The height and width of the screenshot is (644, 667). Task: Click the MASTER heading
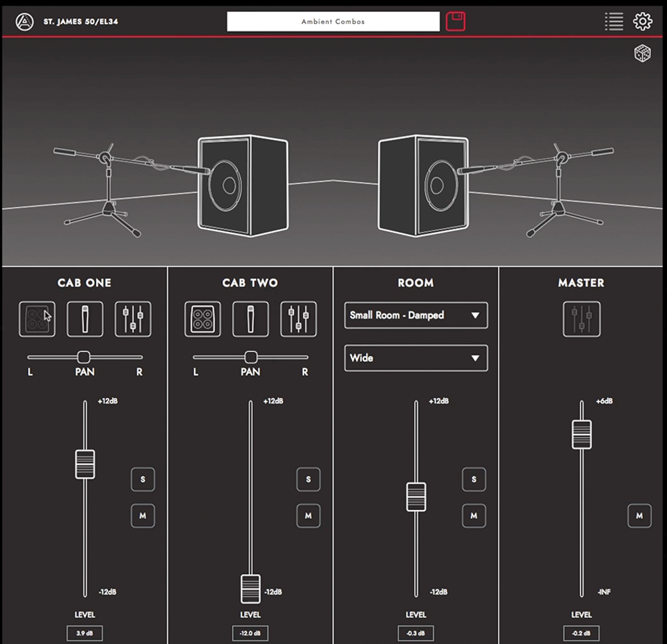click(581, 283)
